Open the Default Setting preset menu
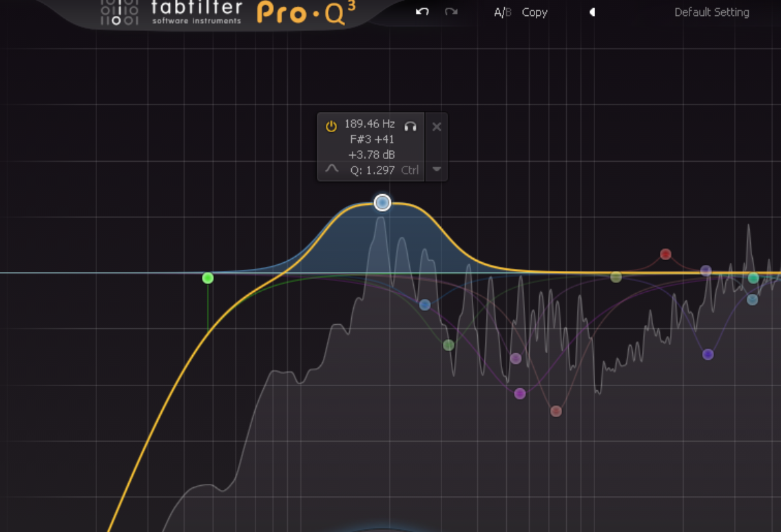The image size is (781, 532). tap(711, 12)
